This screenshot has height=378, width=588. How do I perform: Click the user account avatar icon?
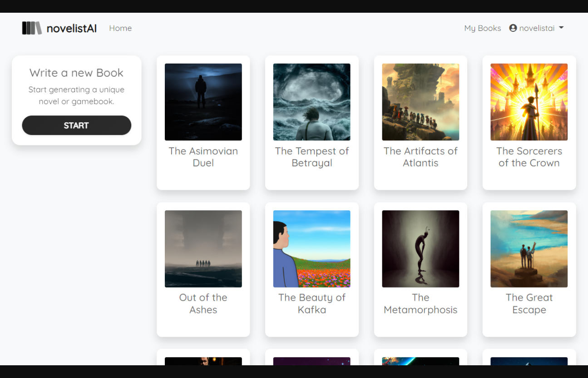coord(513,28)
